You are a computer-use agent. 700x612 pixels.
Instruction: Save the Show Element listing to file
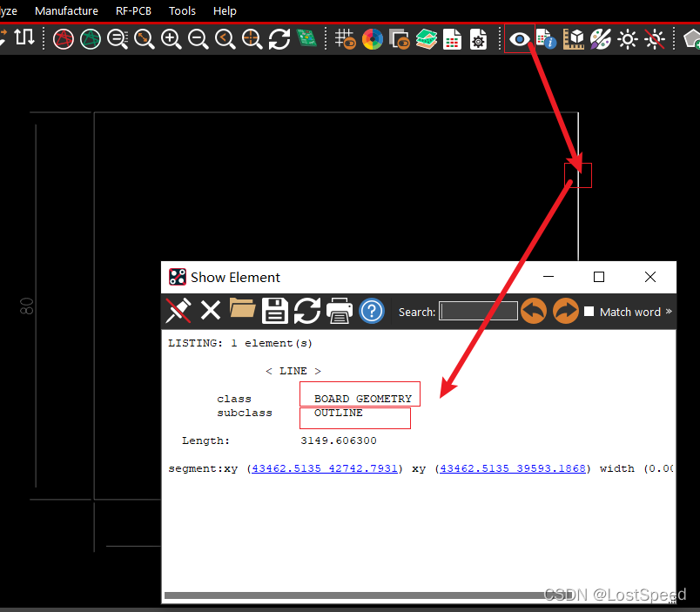click(275, 311)
